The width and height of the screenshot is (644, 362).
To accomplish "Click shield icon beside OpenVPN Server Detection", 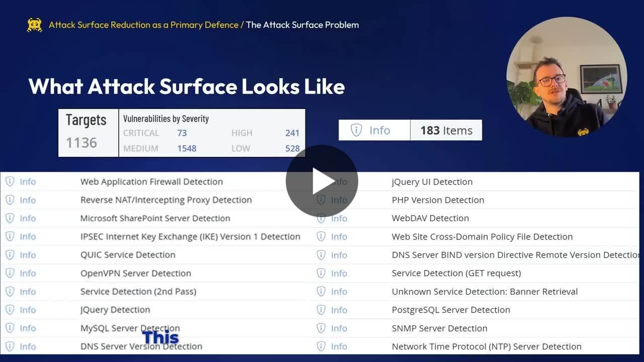I will tap(10, 273).
